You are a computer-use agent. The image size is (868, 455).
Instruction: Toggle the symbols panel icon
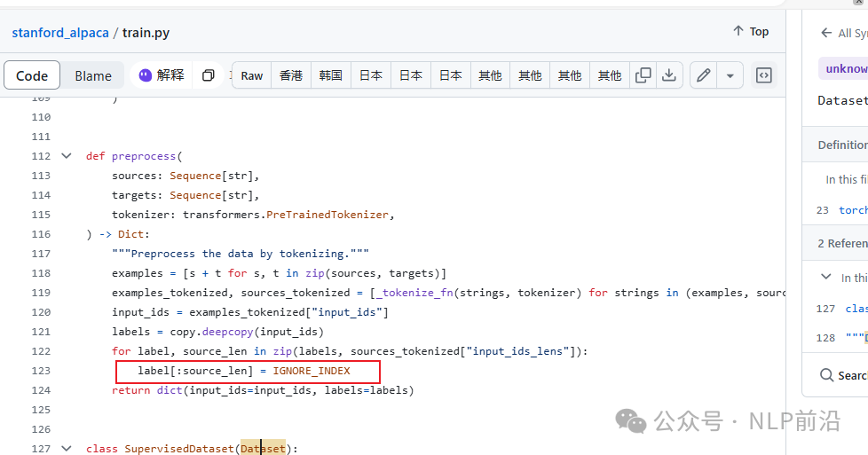[x=763, y=75]
